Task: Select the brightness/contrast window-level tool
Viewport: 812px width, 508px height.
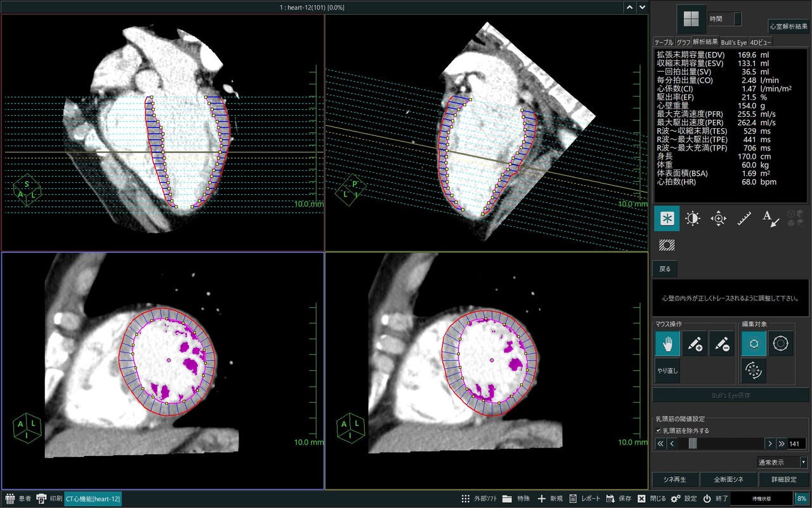Action: pyautogui.click(x=692, y=218)
